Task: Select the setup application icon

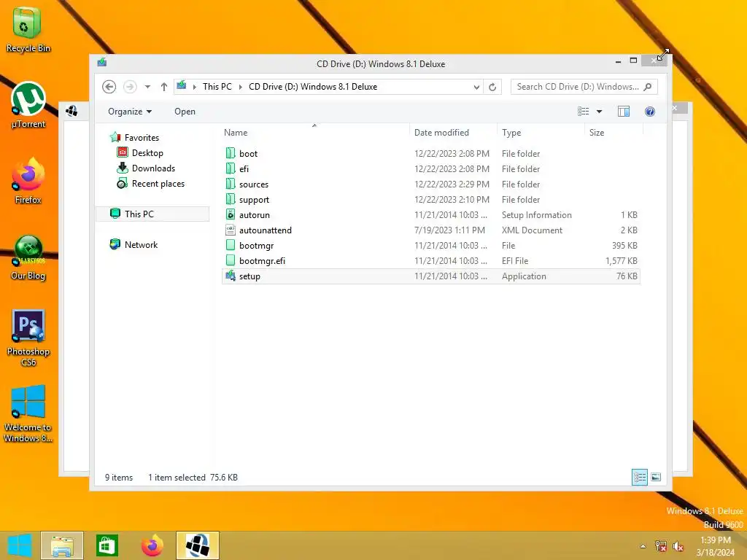Action: 231,276
